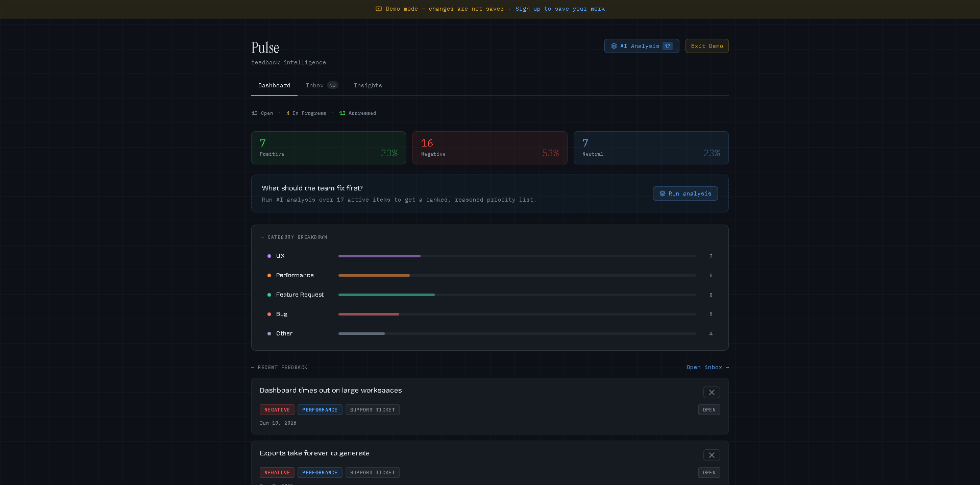Click the orange Performance category dot
Screen dimensions: 980x485
pos(269,275)
